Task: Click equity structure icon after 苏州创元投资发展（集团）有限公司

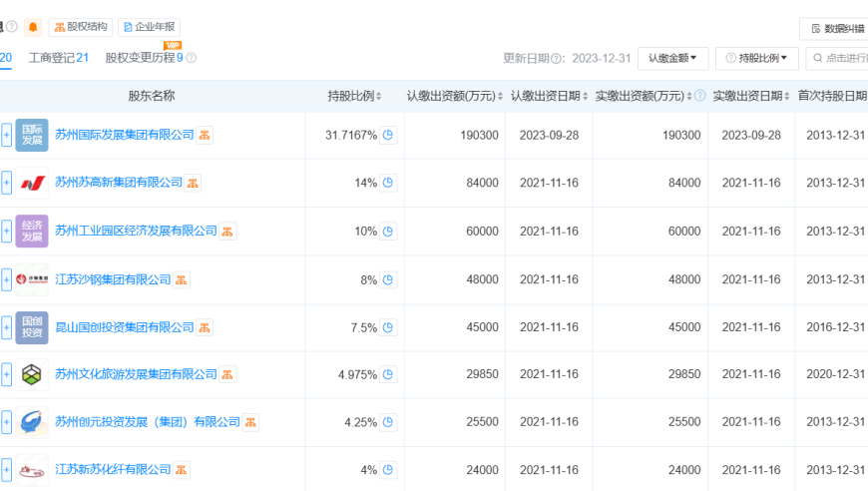Action: tap(250, 422)
